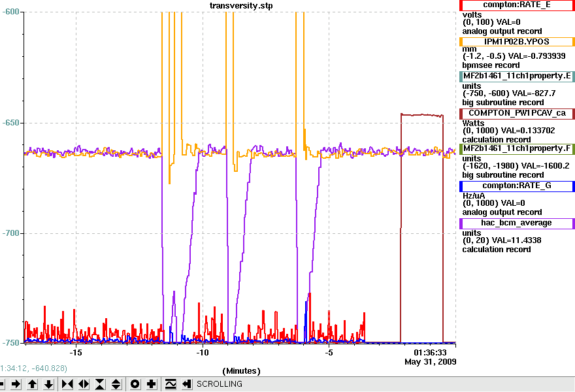Click the volts units label
The height and width of the screenshot is (392, 575).
[472, 15]
